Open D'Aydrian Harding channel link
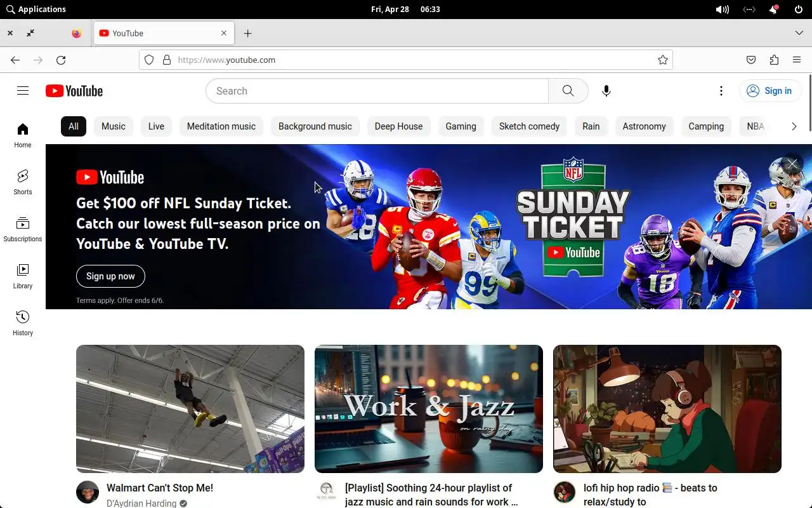The height and width of the screenshot is (508, 812). 141,504
